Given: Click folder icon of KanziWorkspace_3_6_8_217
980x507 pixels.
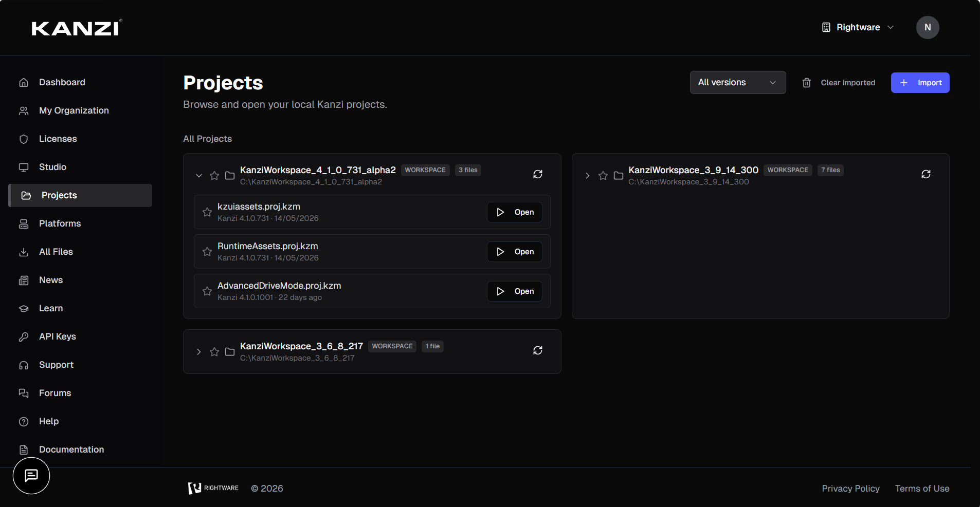Looking at the screenshot, I should [230, 352].
